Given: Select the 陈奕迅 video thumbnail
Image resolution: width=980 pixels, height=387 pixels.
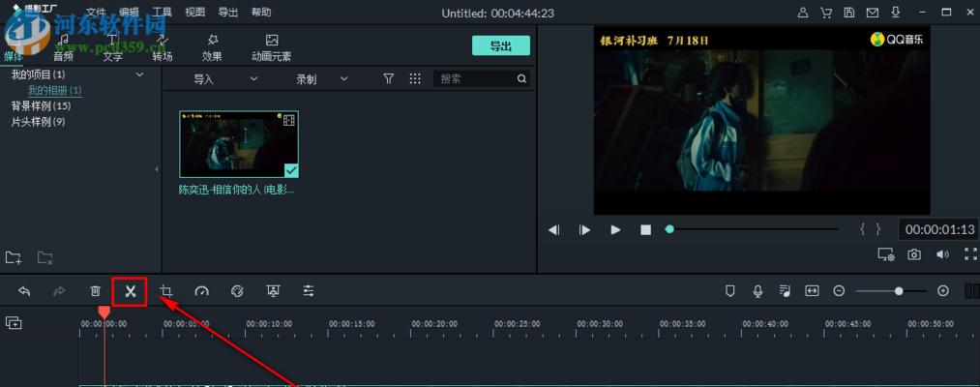Looking at the screenshot, I should (239, 144).
